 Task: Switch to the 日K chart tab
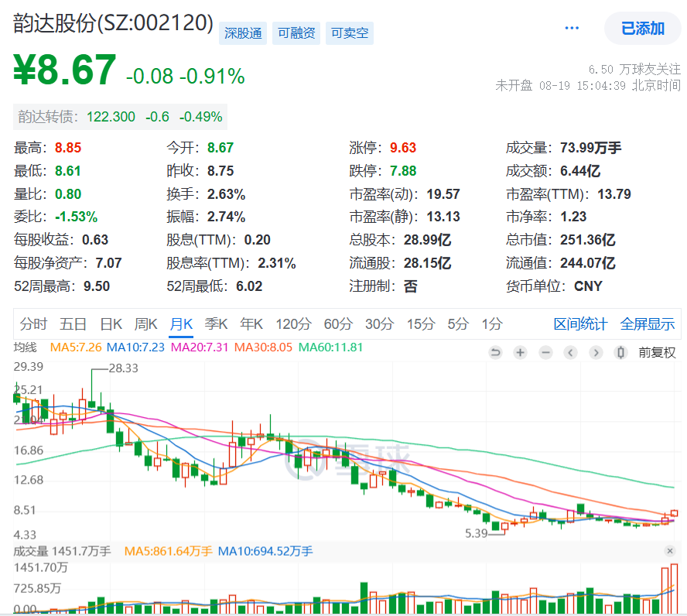pos(111,324)
